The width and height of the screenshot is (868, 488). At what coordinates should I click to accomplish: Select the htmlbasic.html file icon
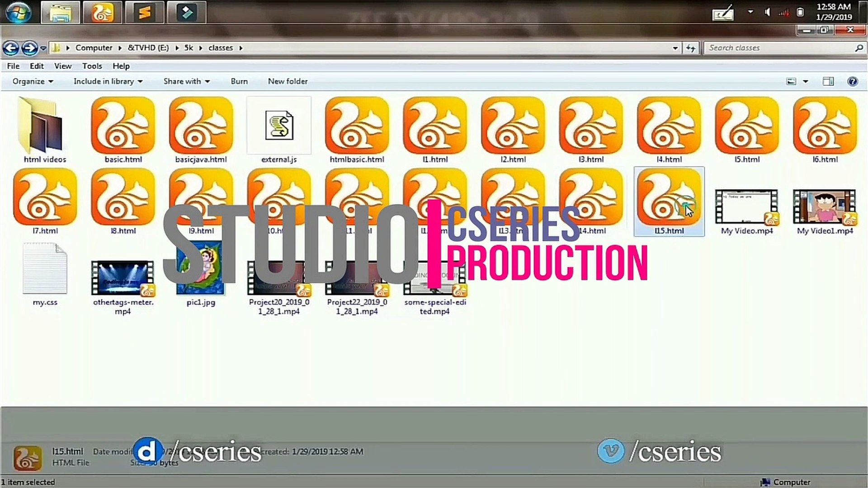(357, 126)
